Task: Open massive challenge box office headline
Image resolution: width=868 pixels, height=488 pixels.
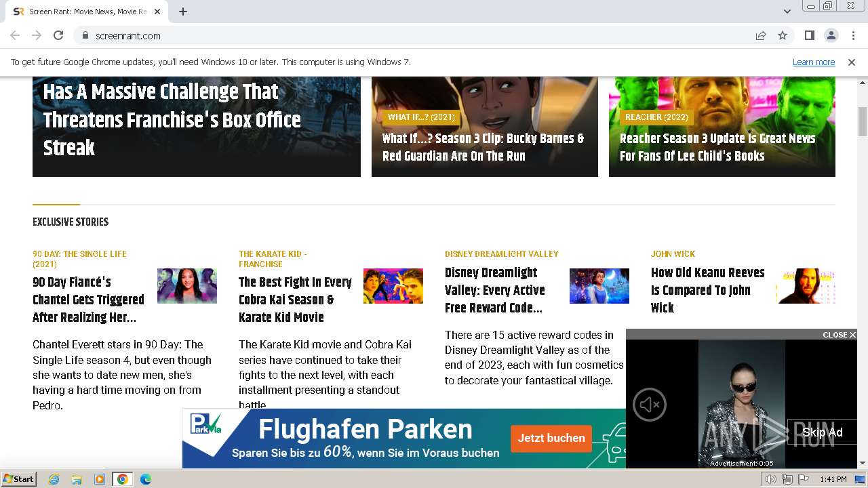Action: [172, 120]
